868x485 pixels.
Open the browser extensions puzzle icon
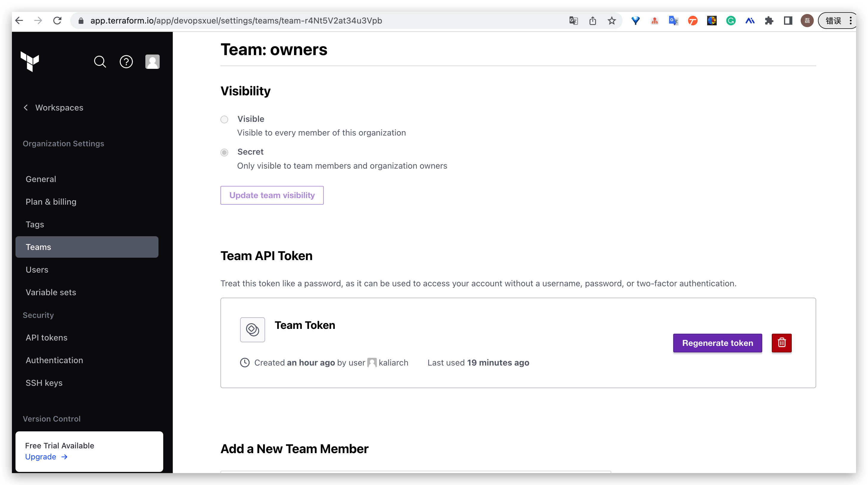(769, 21)
